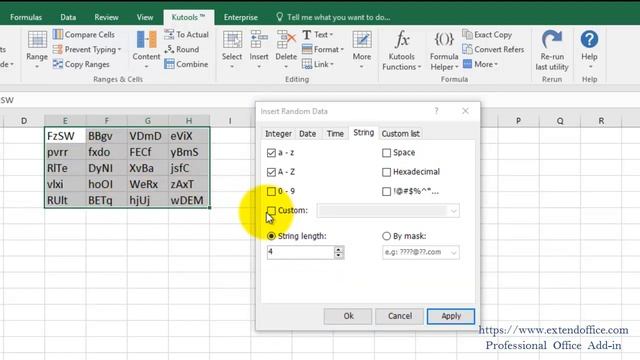Switch to the Custom list tab

400,133
